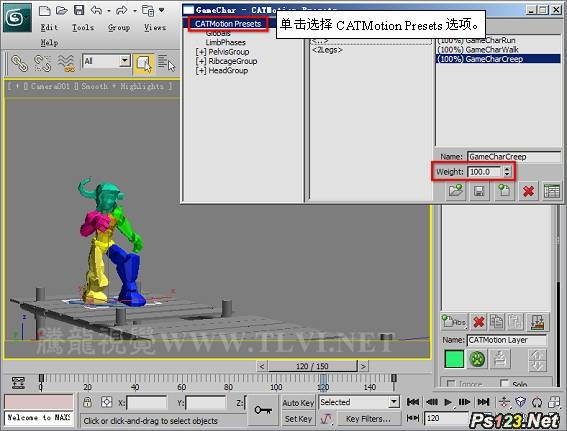Step the time slider back one frame

[261, 366]
